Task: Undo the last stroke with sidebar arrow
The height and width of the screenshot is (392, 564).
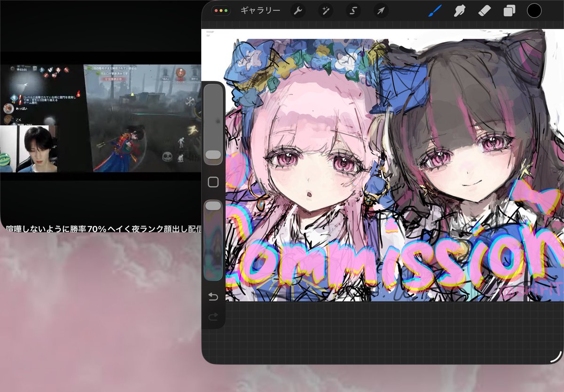Action: tap(213, 297)
